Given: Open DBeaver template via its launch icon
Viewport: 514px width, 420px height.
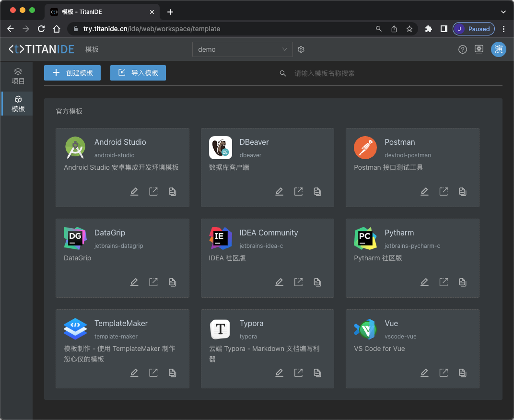Looking at the screenshot, I should [x=298, y=192].
